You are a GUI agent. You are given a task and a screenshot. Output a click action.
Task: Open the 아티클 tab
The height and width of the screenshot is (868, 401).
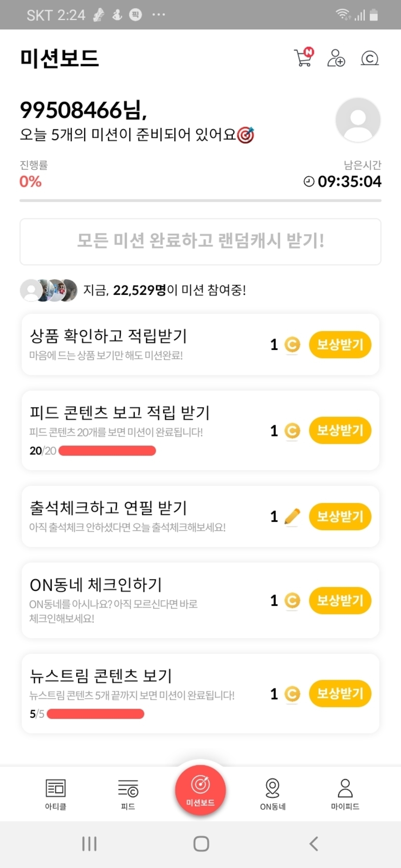click(x=56, y=794)
